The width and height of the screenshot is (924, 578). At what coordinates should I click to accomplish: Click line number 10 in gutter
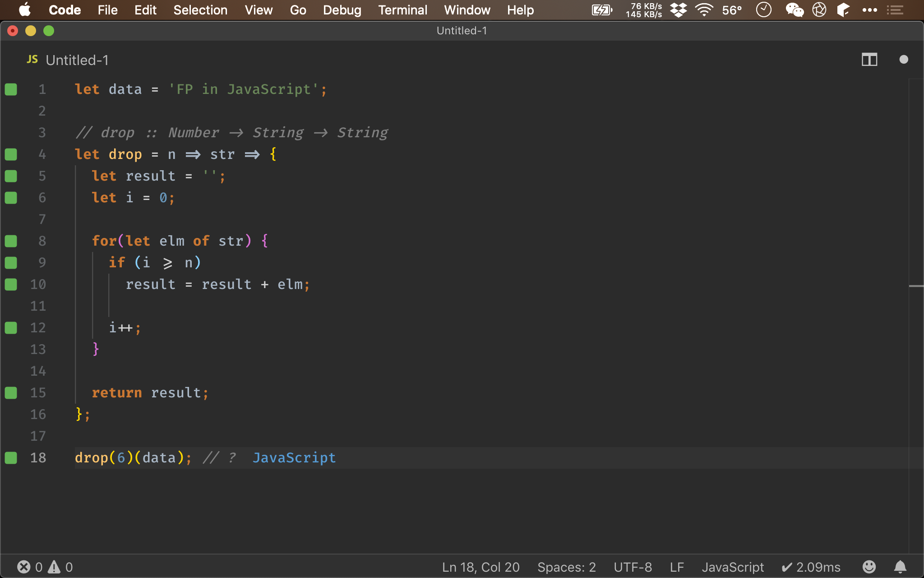(38, 284)
